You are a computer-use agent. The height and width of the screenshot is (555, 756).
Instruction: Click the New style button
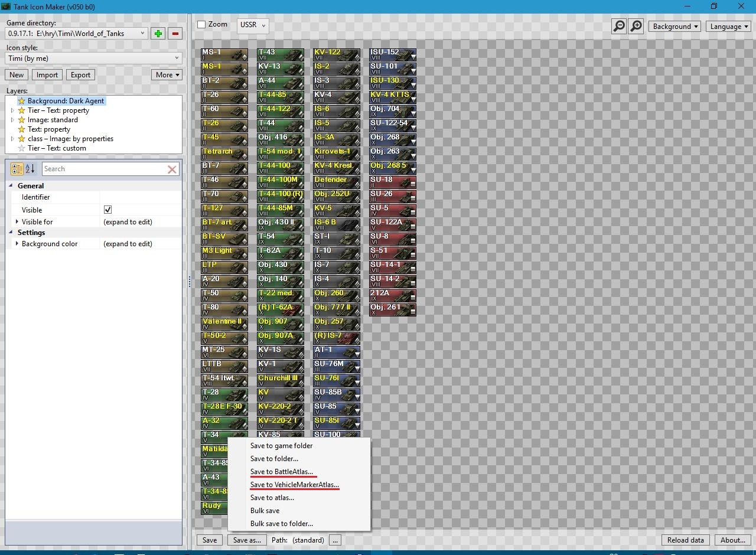(x=17, y=75)
